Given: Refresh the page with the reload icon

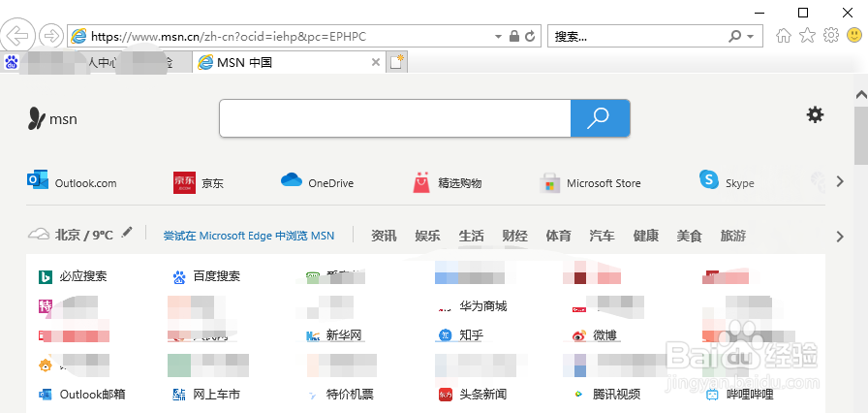Looking at the screenshot, I should 530,37.
